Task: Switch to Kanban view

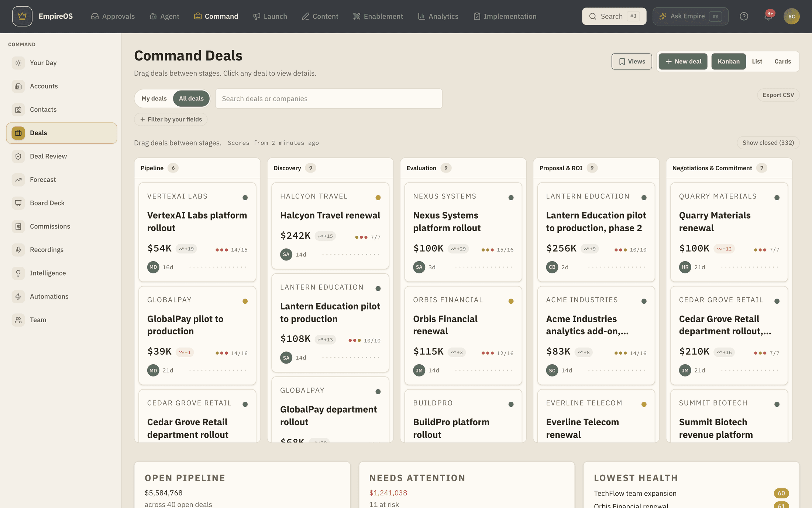Action: pyautogui.click(x=728, y=61)
